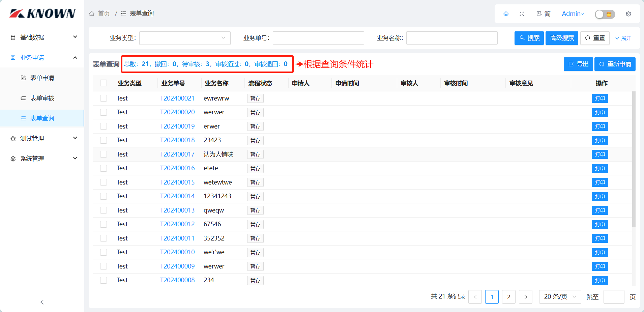
Task: Click 首页 breadcrumb link
Action: click(104, 13)
